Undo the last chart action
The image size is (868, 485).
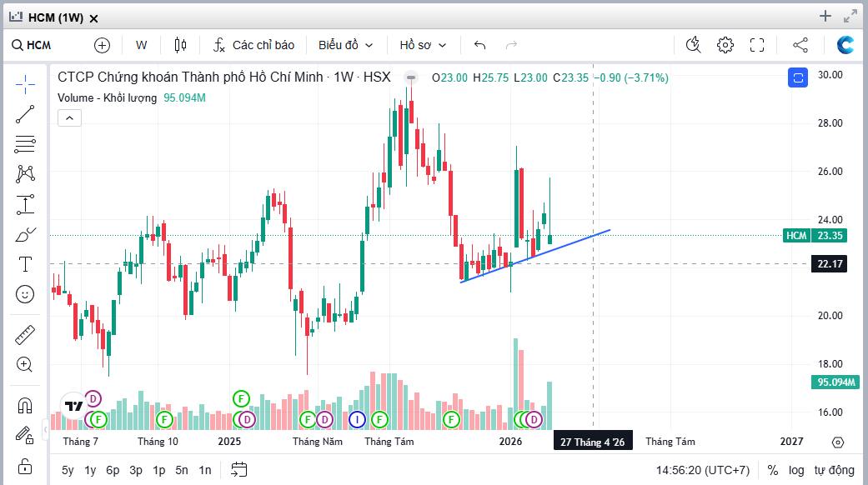[480, 45]
